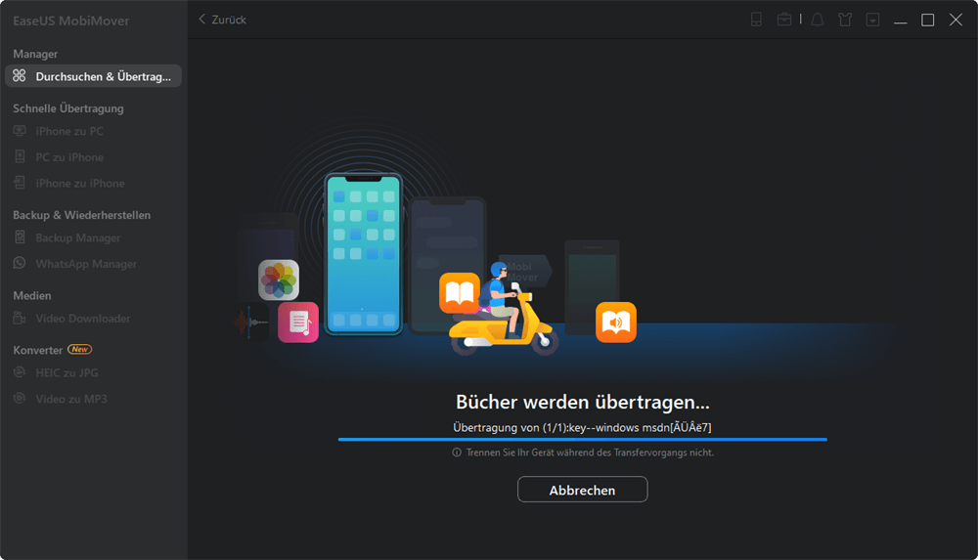The image size is (978, 560).
Task: Open Video Downloader
Action: (x=83, y=318)
